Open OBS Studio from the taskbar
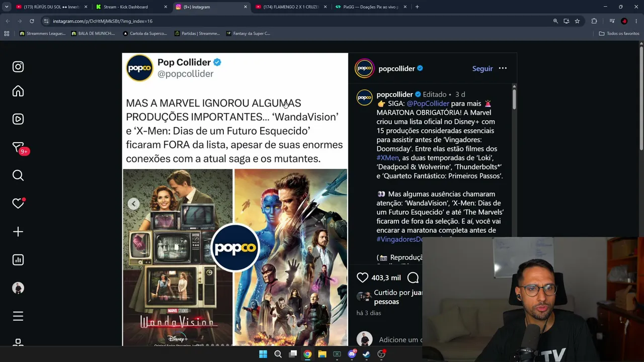This screenshot has height=362, width=644. [x=382, y=354]
